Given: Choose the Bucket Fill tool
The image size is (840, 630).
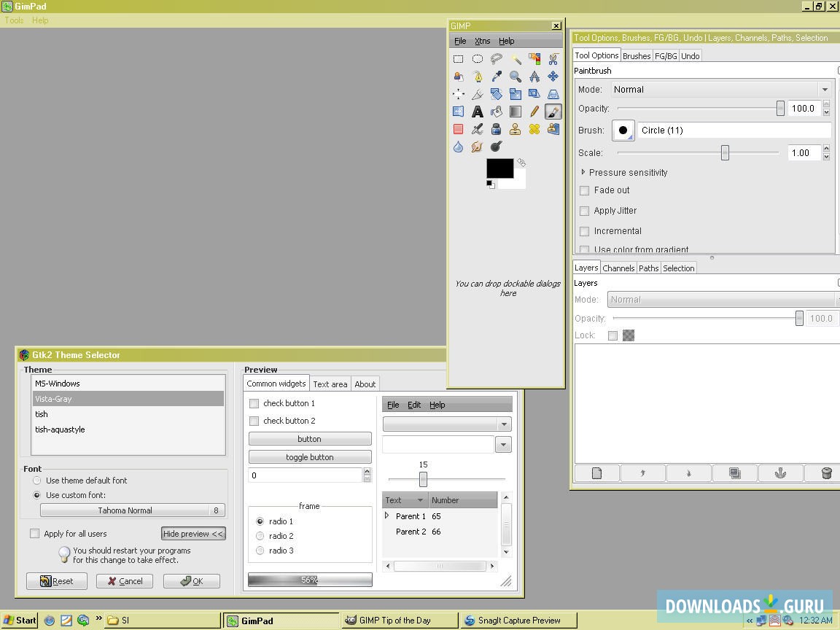Looking at the screenshot, I should [x=496, y=111].
